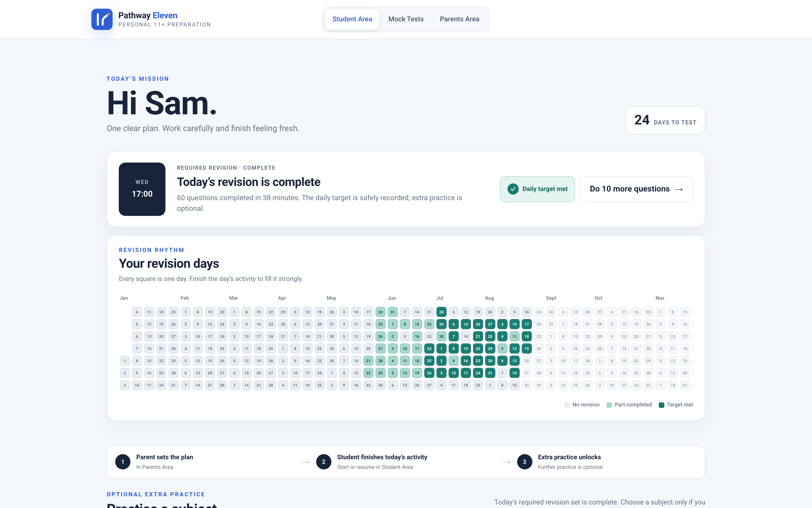
Task: Click step circle 2 for Student finishes today's activity
Action: point(324,462)
